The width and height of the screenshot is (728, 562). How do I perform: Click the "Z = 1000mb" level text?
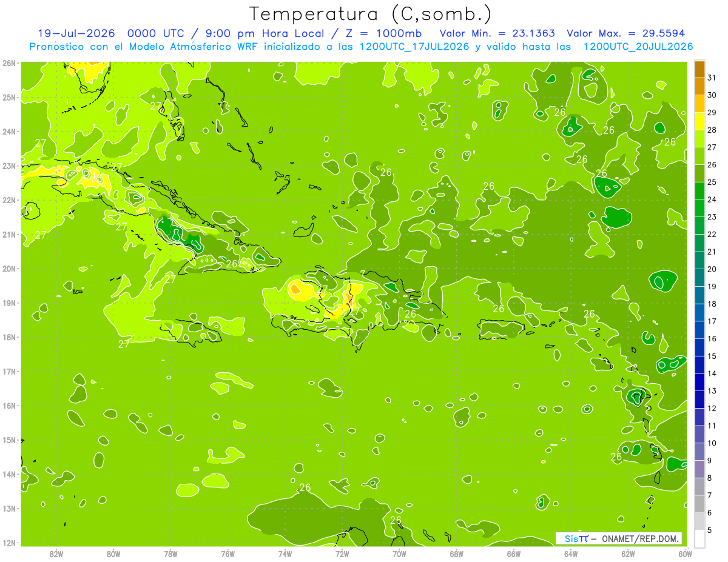pyautogui.click(x=383, y=33)
